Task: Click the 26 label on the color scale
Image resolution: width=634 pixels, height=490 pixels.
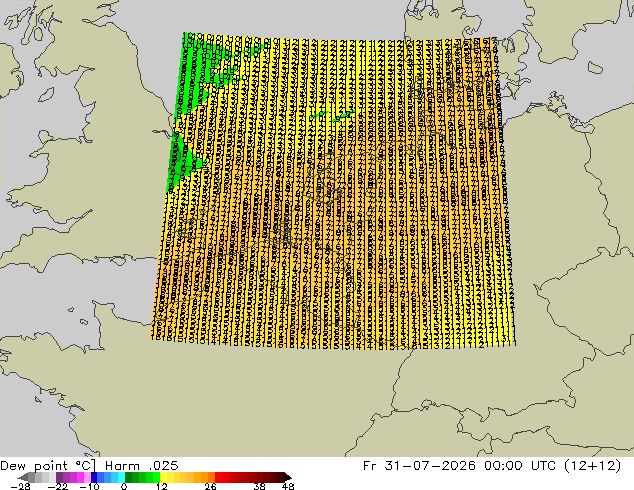Action: 210,486
